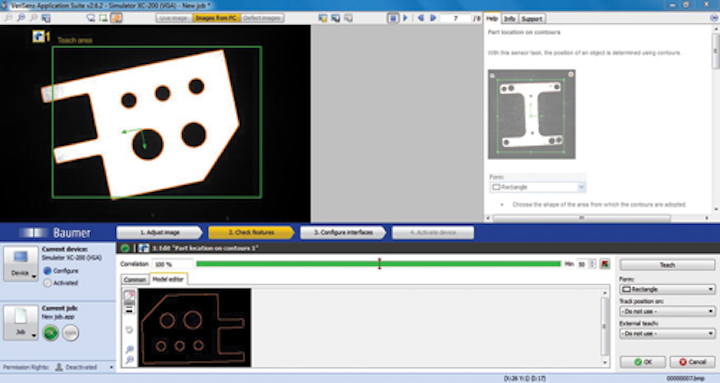Go to the next image with forward arrow
Viewport: 720px width, 383px height.
pyautogui.click(x=433, y=18)
